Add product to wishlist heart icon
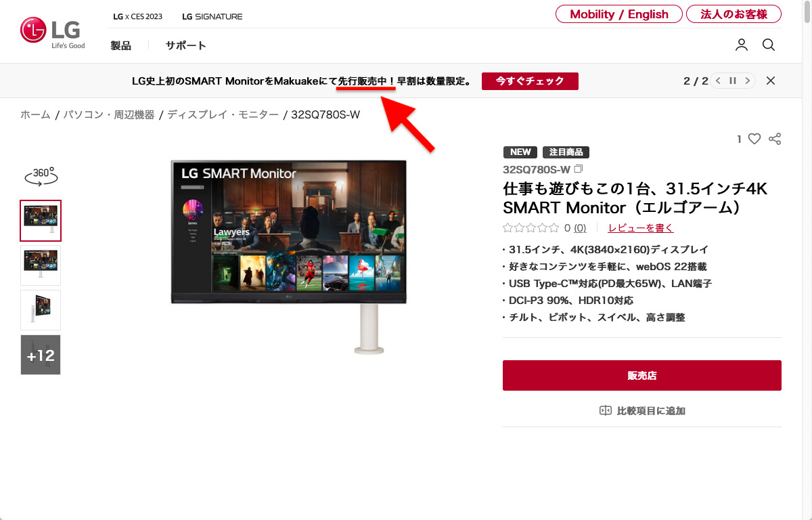The image size is (812, 520). 754,139
